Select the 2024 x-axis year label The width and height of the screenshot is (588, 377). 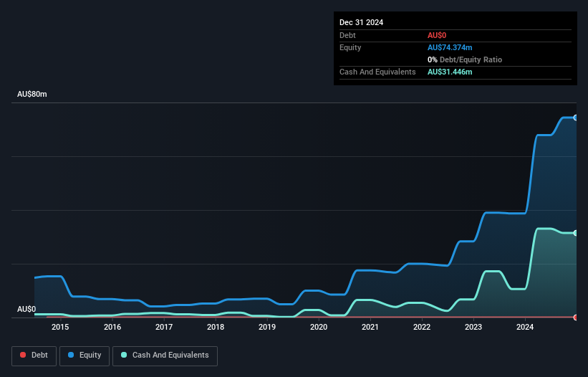pos(525,327)
